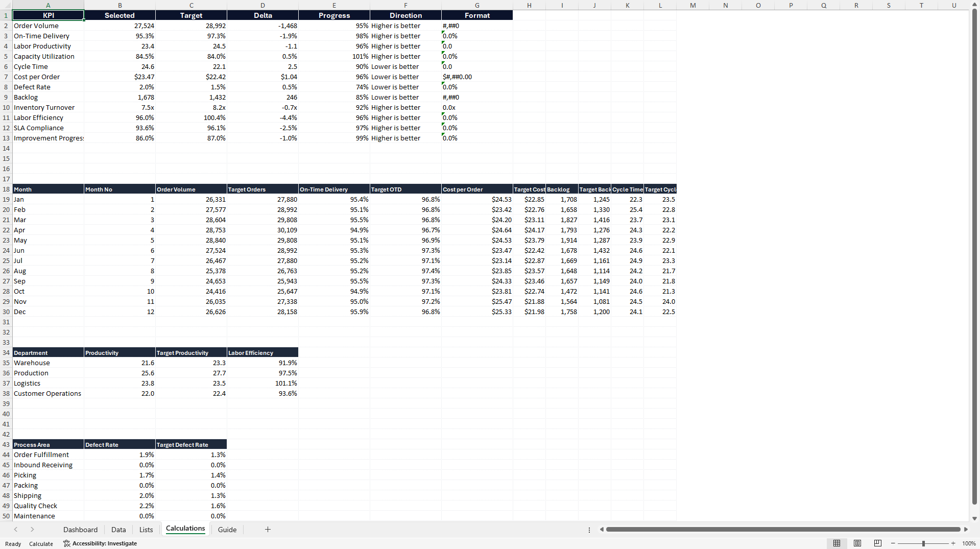The image size is (980, 549).
Task: Open accessibility checker icon in status bar
Action: tap(66, 543)
